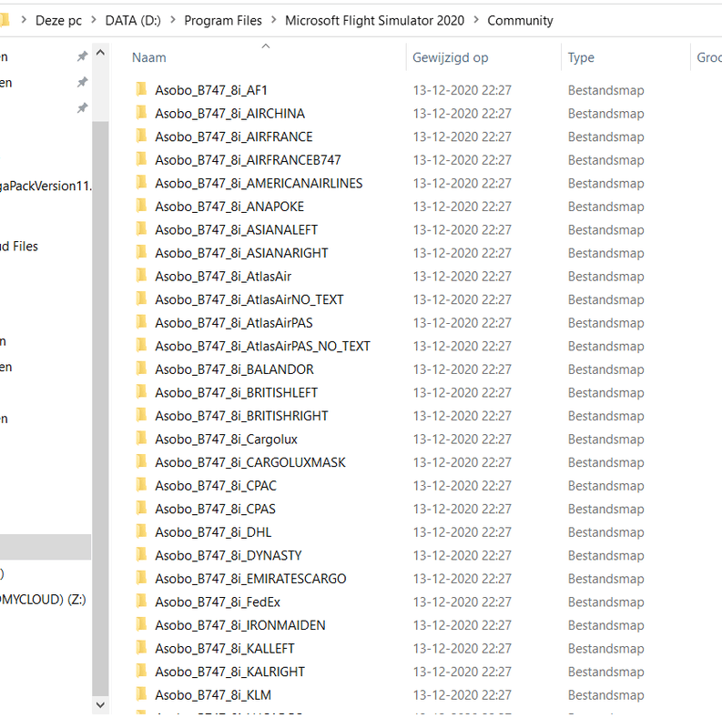Click folder icon of Asobo_B747_8i_BRITISHLEFT
Screen dimensions: 722x728
pyautogui.click(x=141, y=391)
